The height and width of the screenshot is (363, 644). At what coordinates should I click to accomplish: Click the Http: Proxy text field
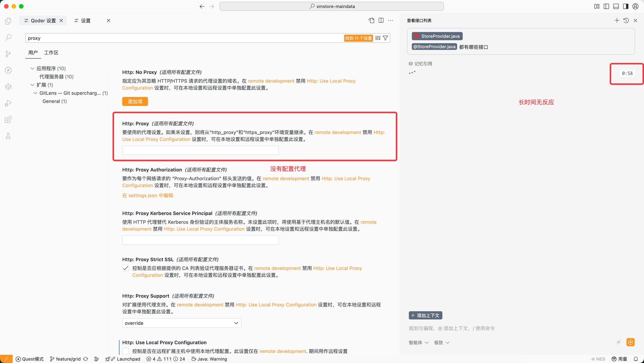coord(200,150)
